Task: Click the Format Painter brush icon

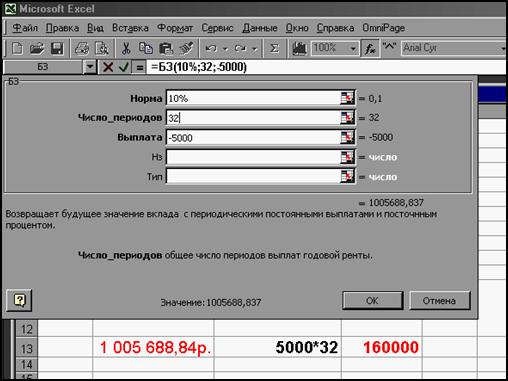Action: [186, 49]
